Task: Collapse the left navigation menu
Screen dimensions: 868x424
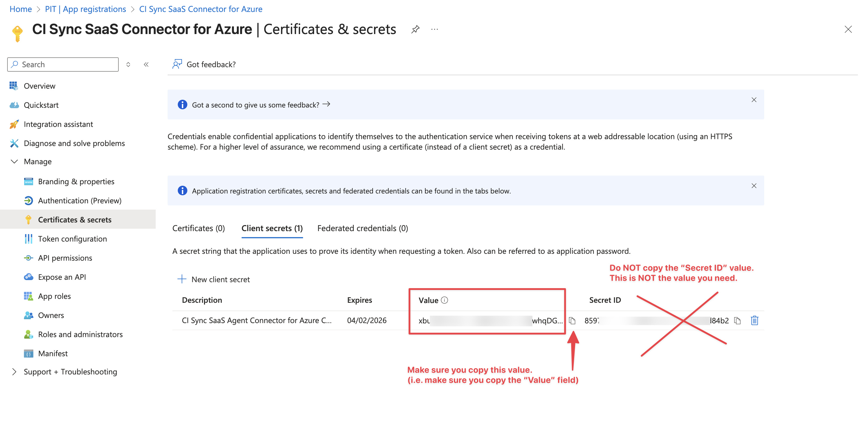Action: (x=146, y=64)
